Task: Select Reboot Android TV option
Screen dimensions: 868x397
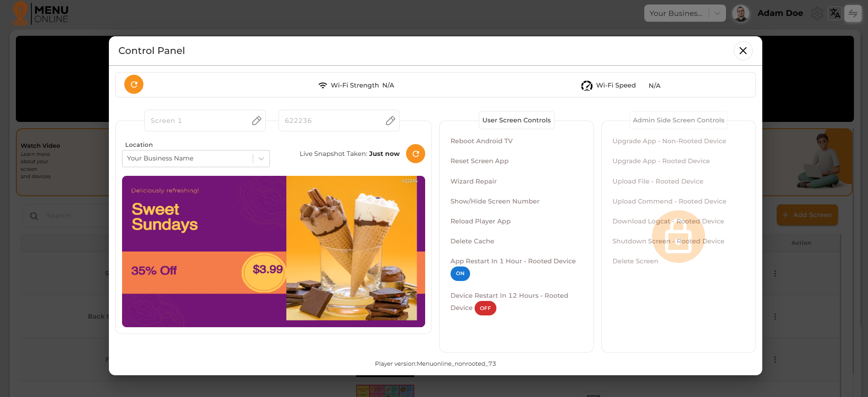Action: 481,141
